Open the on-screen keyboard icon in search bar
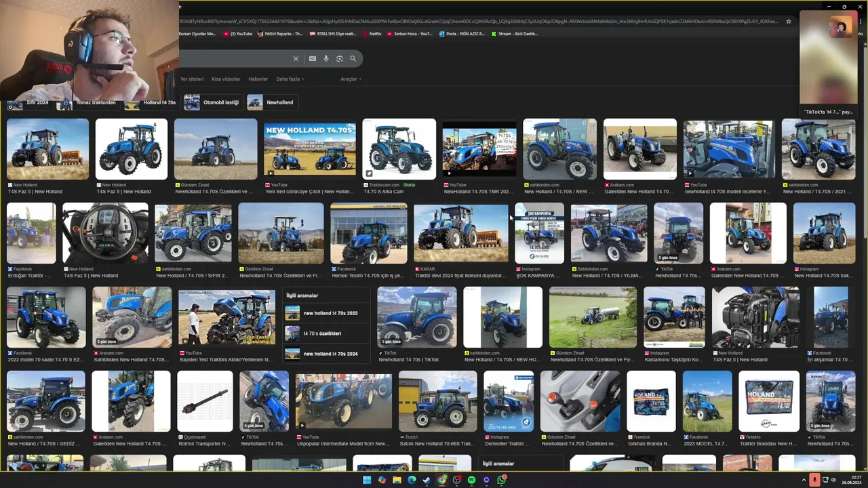Viewport: 868px width, 488px height. pyautogui.click(x=313, y=59)
